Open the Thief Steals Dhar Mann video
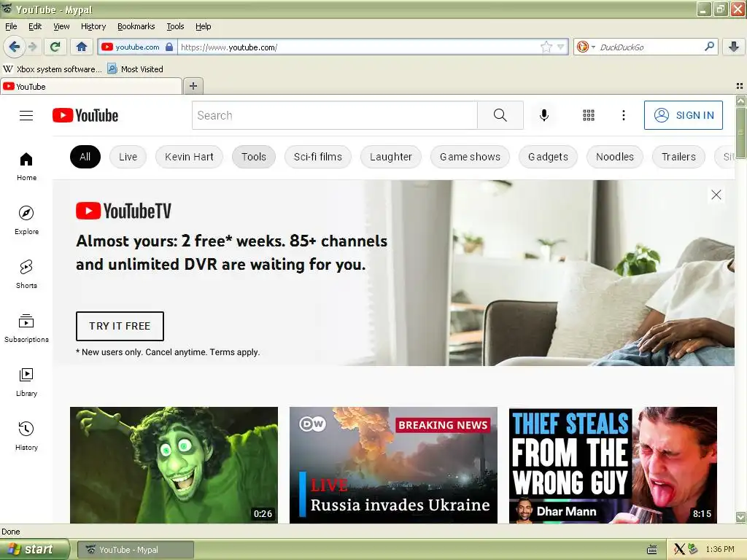Image resolution: width=747 pixels, height=560 pixels. [613, 464]
